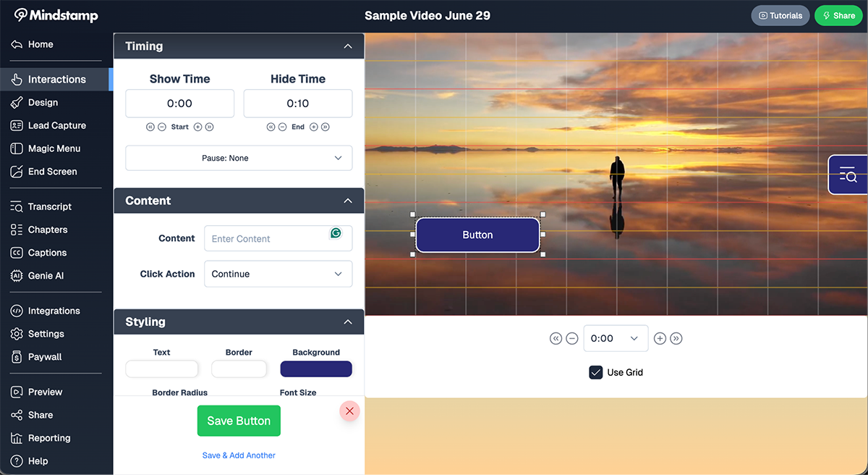Rewind video time with double-left arrow

556,338
